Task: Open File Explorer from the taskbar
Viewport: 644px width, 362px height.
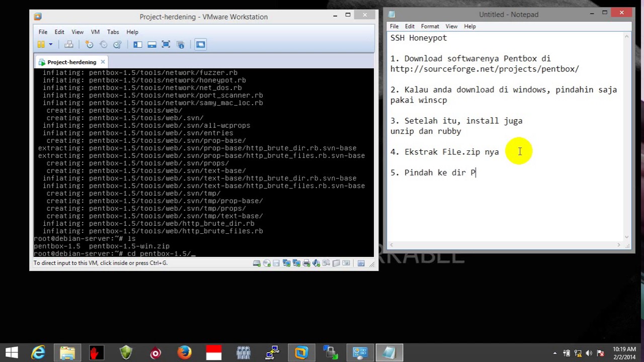Action: click(67, 353)
